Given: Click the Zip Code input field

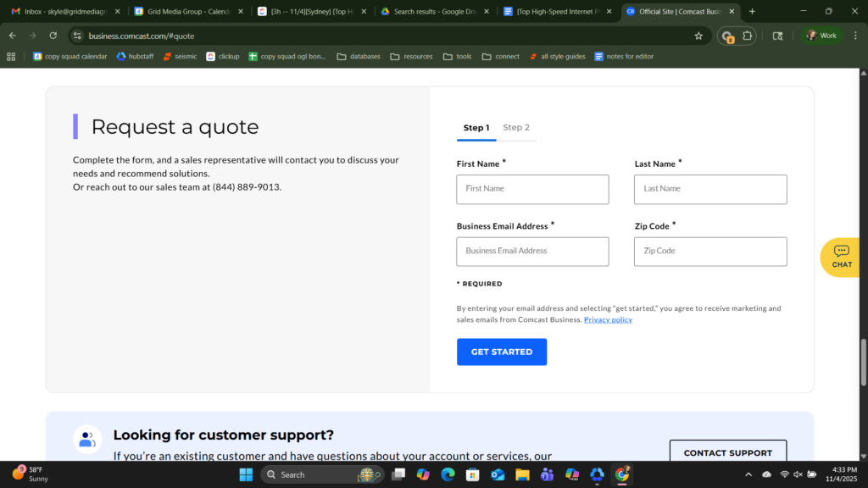Looking at the screenshot, I should (710, 252).
